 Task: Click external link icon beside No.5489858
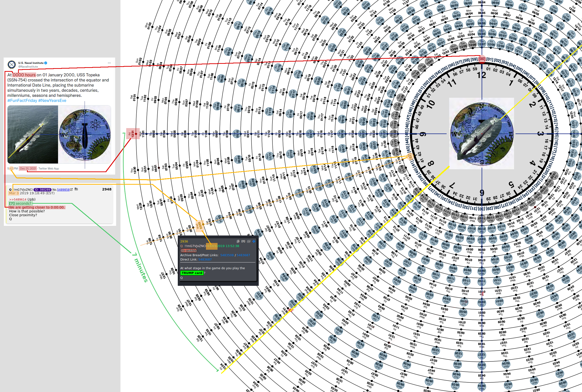[x=71, y=189]
